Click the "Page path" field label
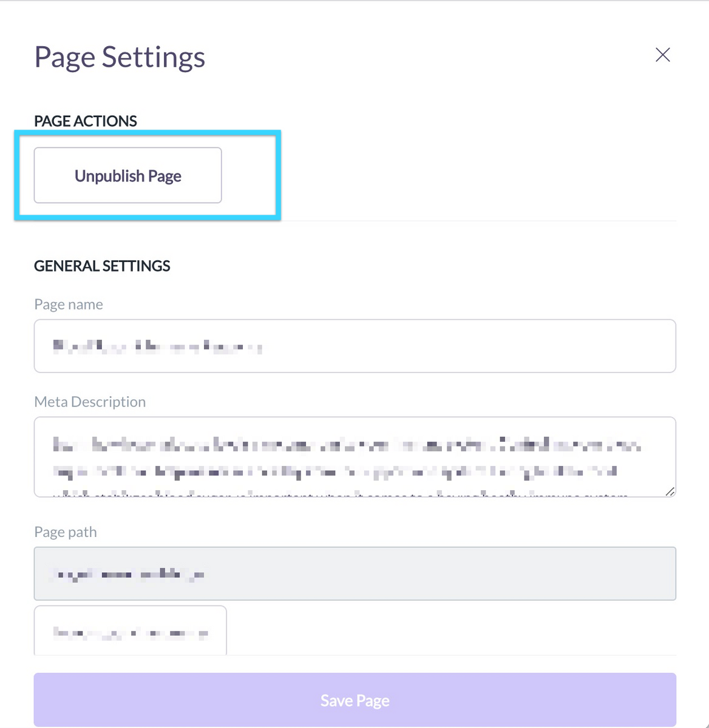Image resolution: width=709 pixels, height=728 pixels. click(66, 532)
